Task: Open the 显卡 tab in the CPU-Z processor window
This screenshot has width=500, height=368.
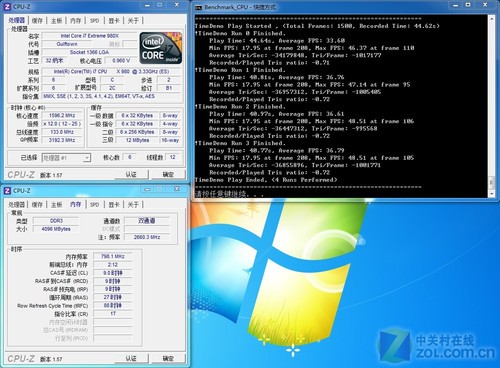Action: [x=114, y=21]
